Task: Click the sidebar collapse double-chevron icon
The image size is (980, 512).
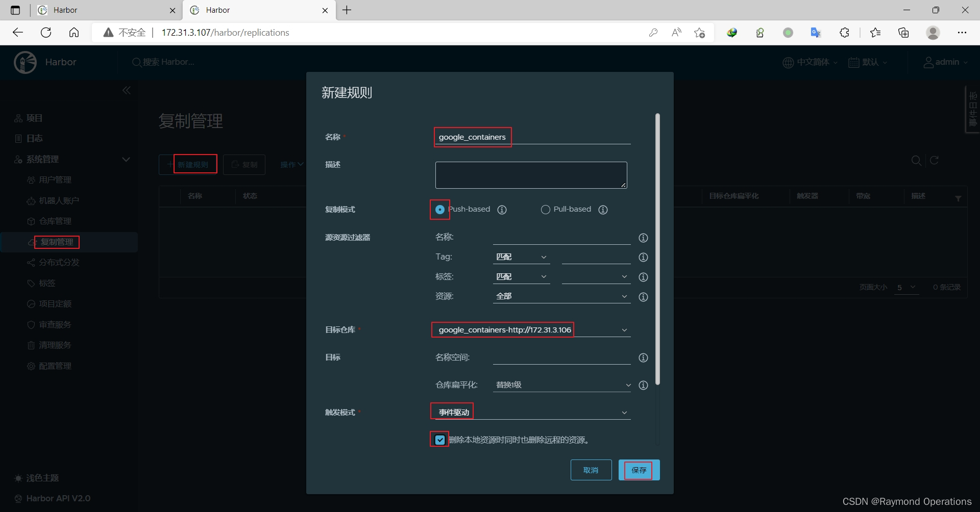Action: tap(127, 90)
